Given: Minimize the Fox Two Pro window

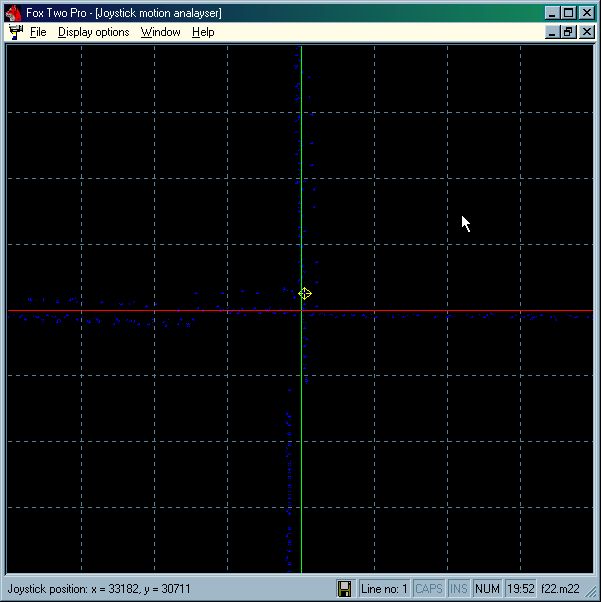Looking at the screenshot, I should 552,13.
